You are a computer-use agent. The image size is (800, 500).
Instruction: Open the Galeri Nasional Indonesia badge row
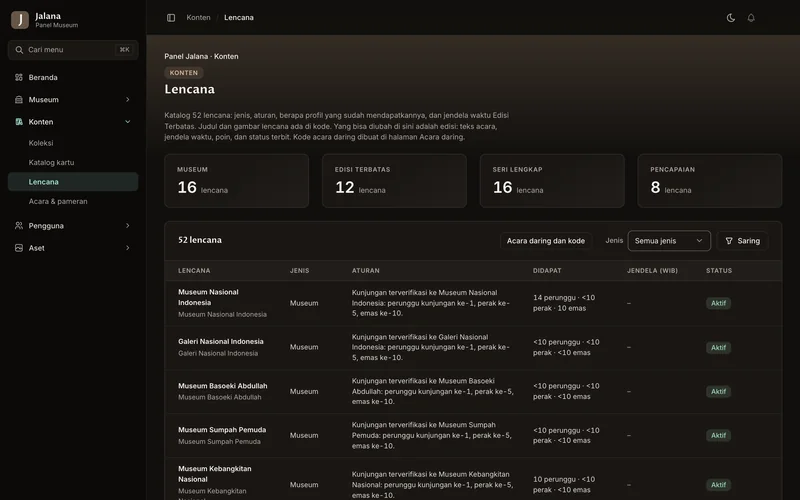coord(473,347)
